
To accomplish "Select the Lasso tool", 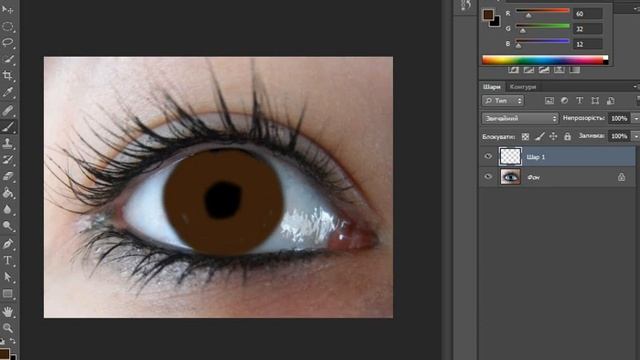I will click(7, 42).
